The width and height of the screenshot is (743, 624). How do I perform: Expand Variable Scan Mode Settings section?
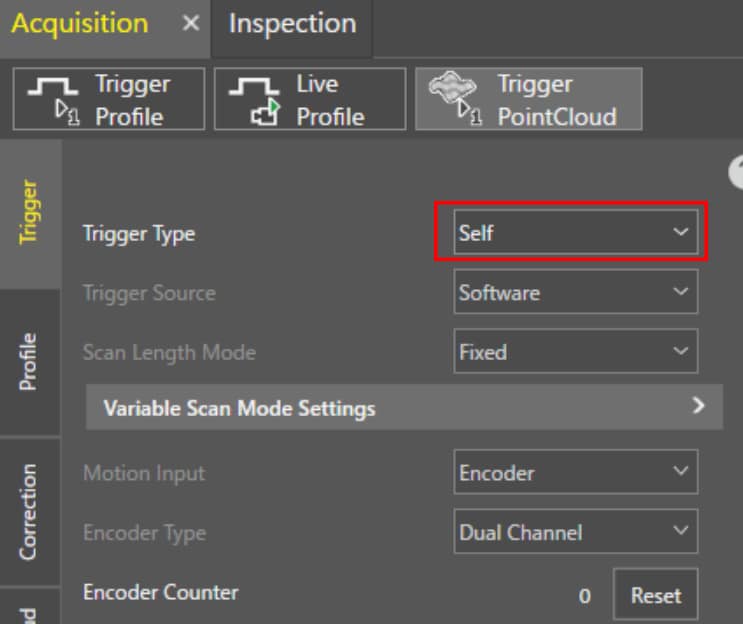pyautogui.click(x=404, y=407)
